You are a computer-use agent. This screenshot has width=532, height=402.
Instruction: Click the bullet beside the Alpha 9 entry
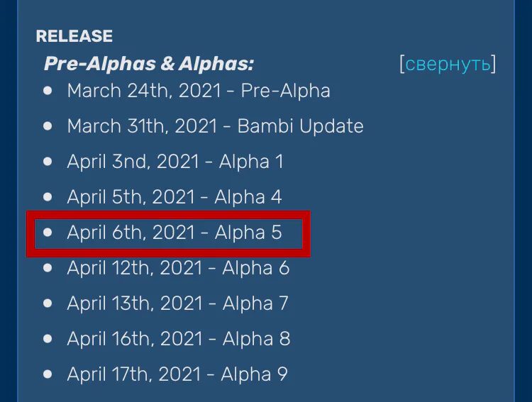48,374
